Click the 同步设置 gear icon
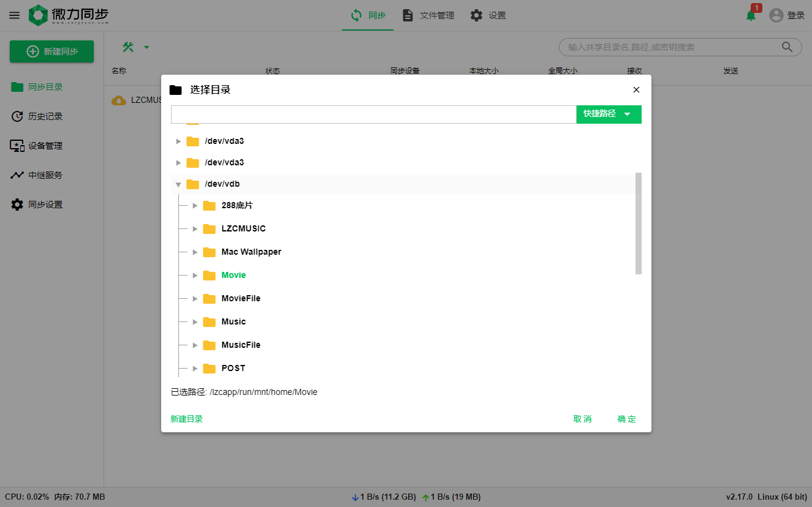The width and height of the screenshot is (812, 507). (17, 205)
